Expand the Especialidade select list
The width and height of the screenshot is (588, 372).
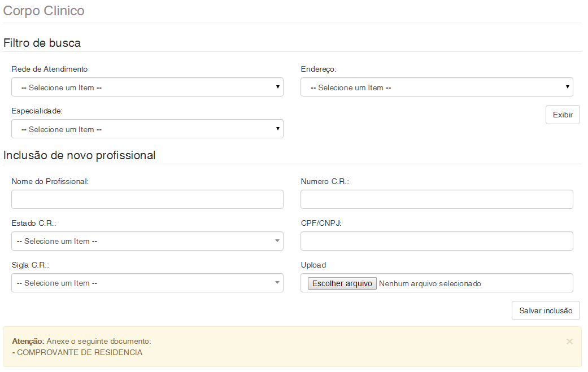click(147, 129)
